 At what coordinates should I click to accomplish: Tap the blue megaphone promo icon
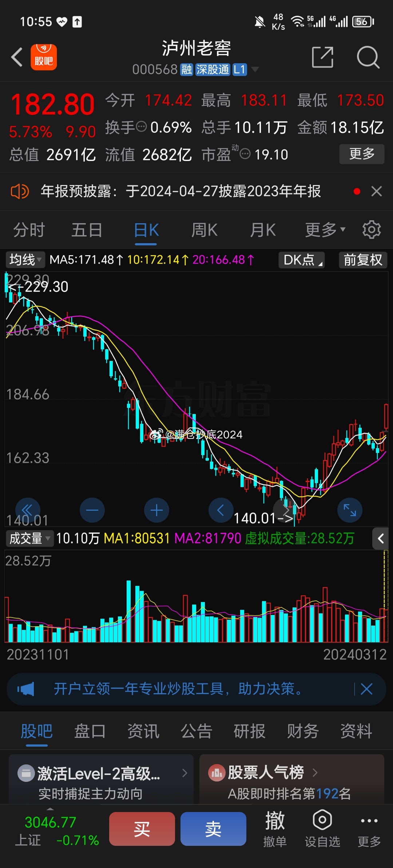pos(25,689)
